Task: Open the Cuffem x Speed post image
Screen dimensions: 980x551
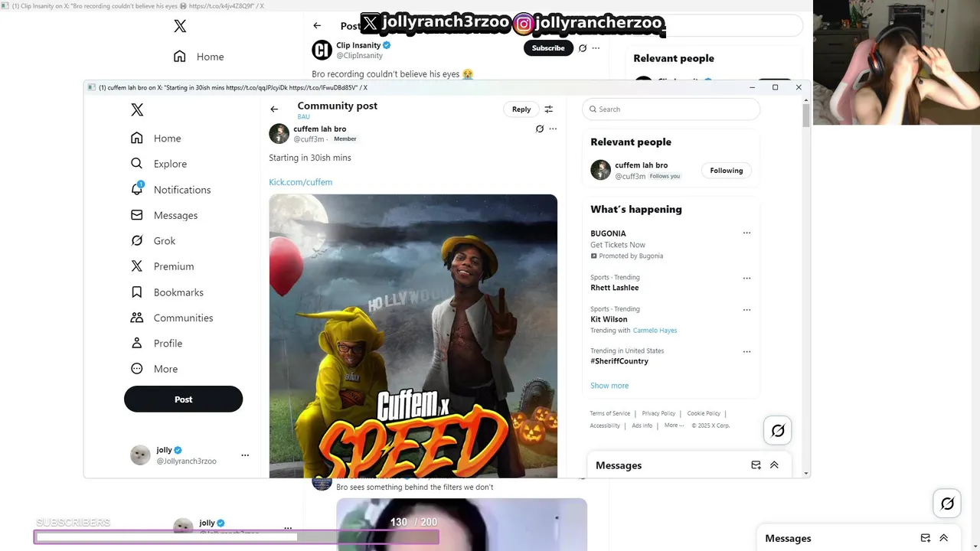Action: (x=413, y=336)
